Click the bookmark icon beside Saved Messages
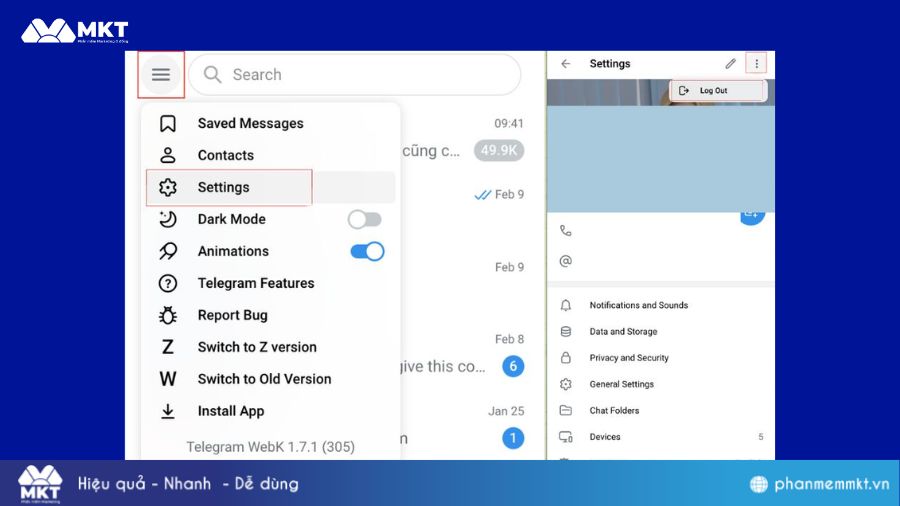This screenshot has width=900, height=506. 168,123
